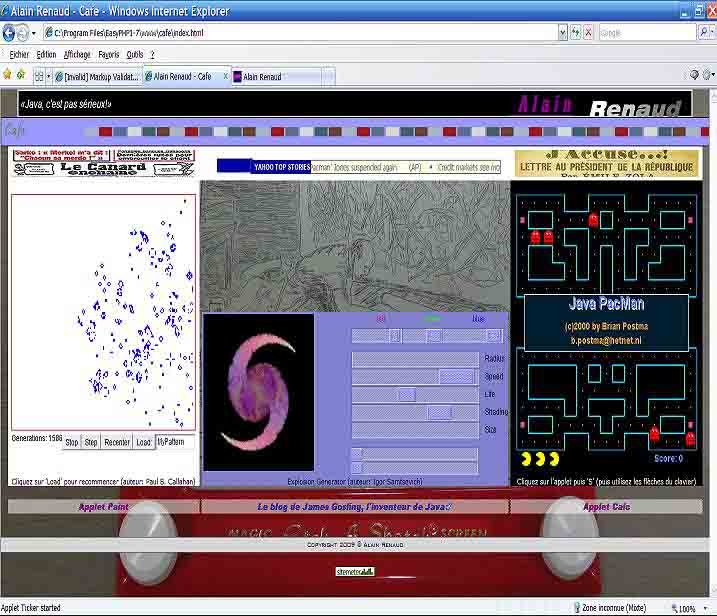Click the Green color scrollbar thumb

click(x=433, y=336)
